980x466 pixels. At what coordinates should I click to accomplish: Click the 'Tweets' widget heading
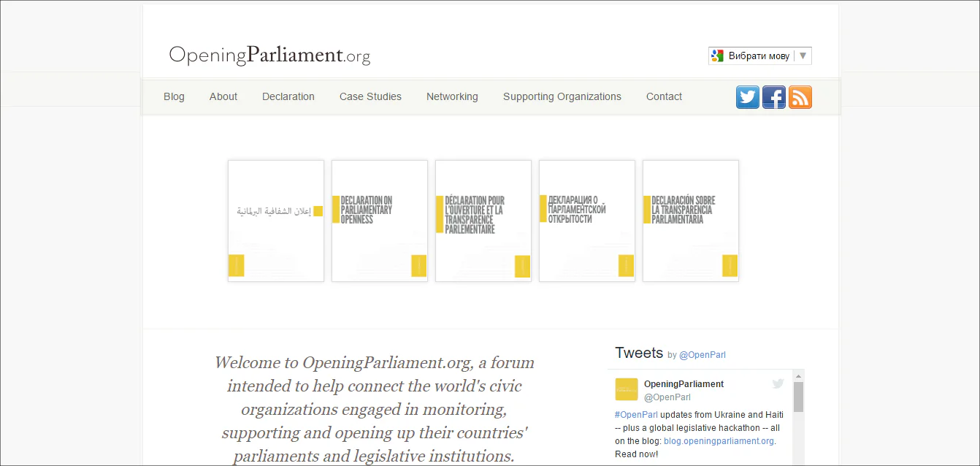click(x=639, y=353)
